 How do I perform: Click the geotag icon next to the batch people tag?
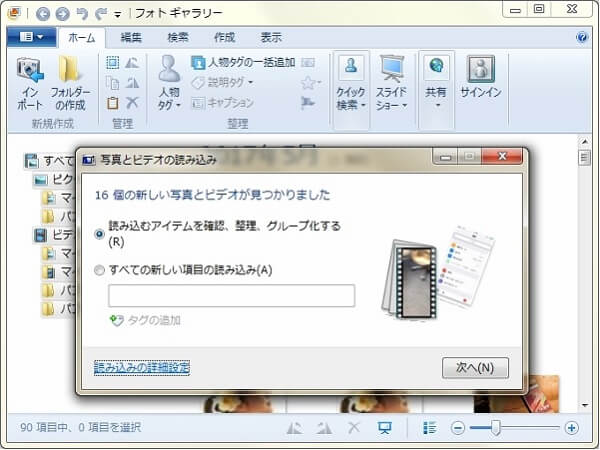(x=308, y=62)
